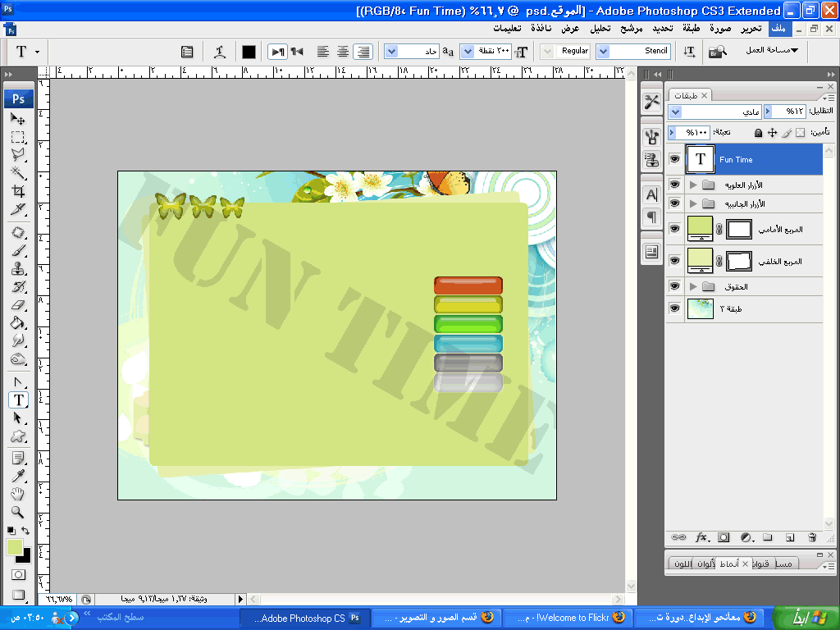Delete layer using the trash icon
840x630 pixels.
click(812, 537)
